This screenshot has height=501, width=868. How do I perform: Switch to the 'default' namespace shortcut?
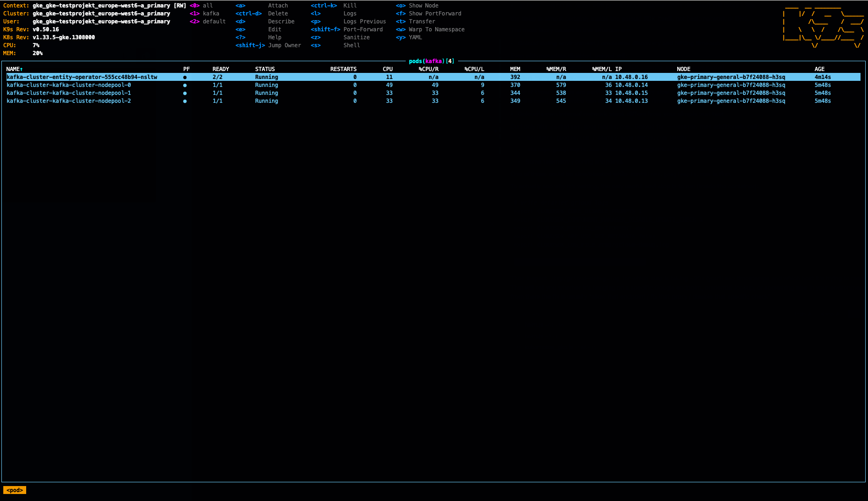[x=214, y=21]
